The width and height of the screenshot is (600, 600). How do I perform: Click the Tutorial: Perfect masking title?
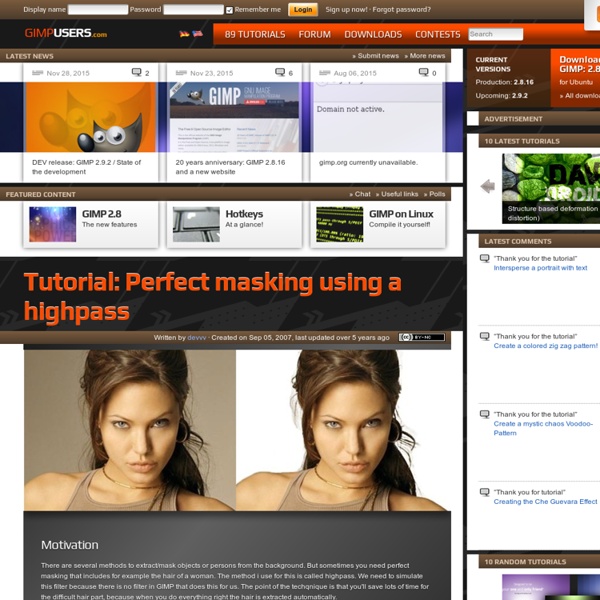[x=212, y=297]
